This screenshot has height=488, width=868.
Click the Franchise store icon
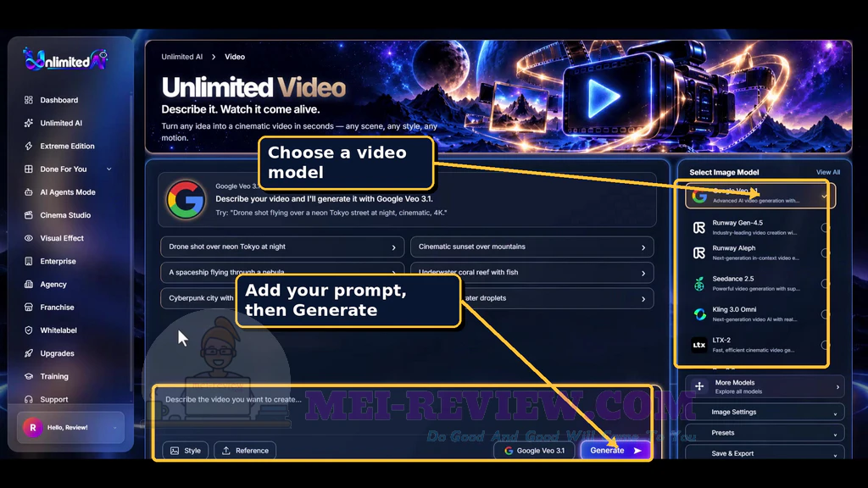click(29, 307)
